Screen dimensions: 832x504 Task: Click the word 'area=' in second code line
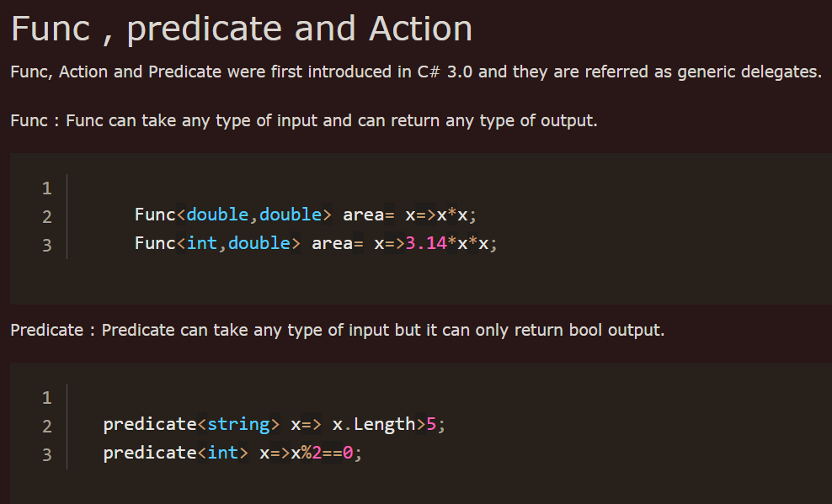click(369, 215)
